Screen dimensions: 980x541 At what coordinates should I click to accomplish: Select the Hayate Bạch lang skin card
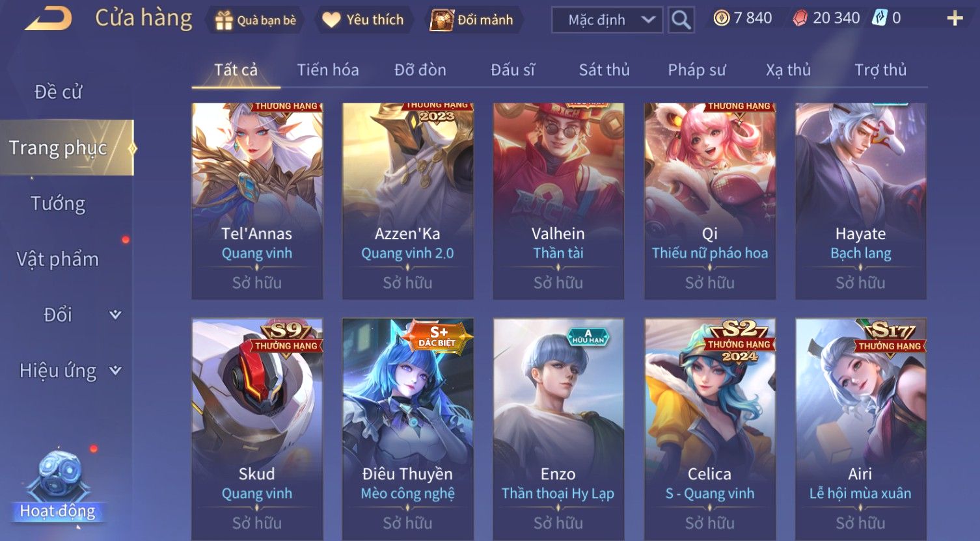click(x=860, y=201)
